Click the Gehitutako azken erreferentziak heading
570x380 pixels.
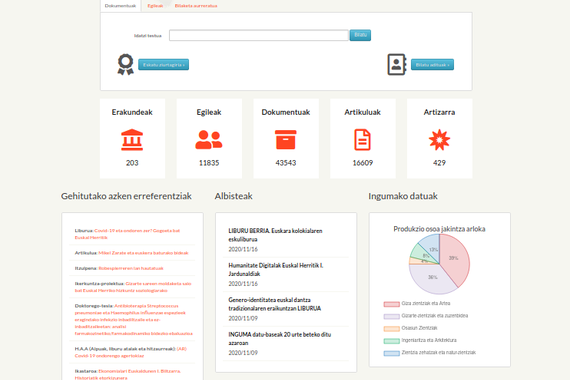(x=126, y=196)
